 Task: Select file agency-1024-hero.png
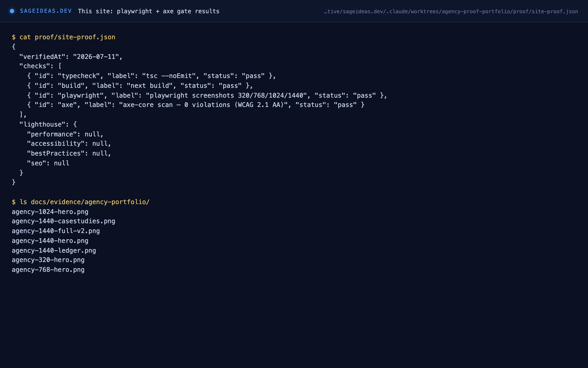tap(50, 212)
